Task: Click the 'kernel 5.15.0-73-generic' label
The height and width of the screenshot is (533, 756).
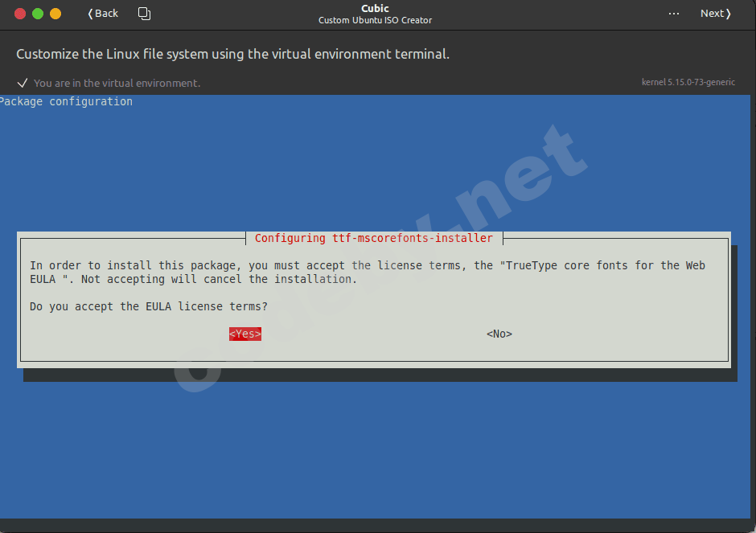Action: point(688,82)
